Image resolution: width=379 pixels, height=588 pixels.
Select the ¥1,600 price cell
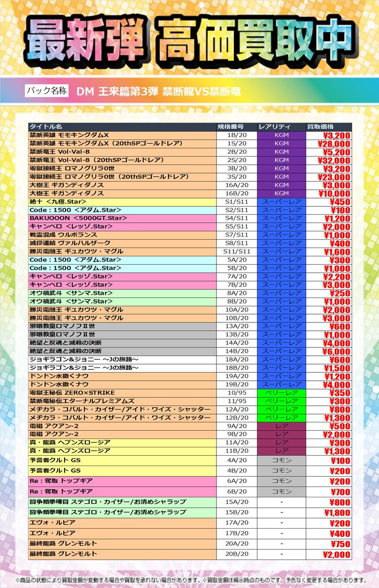pos(329,251)
